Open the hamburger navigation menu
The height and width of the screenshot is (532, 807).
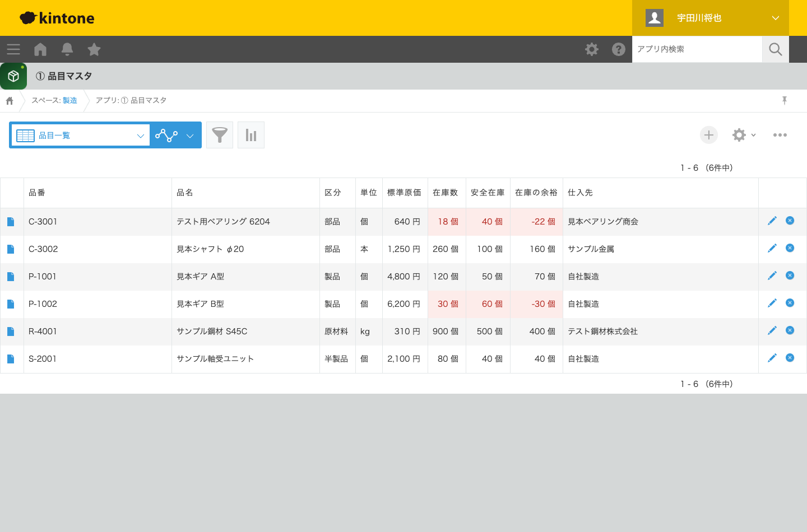click(x=13, y=49)
